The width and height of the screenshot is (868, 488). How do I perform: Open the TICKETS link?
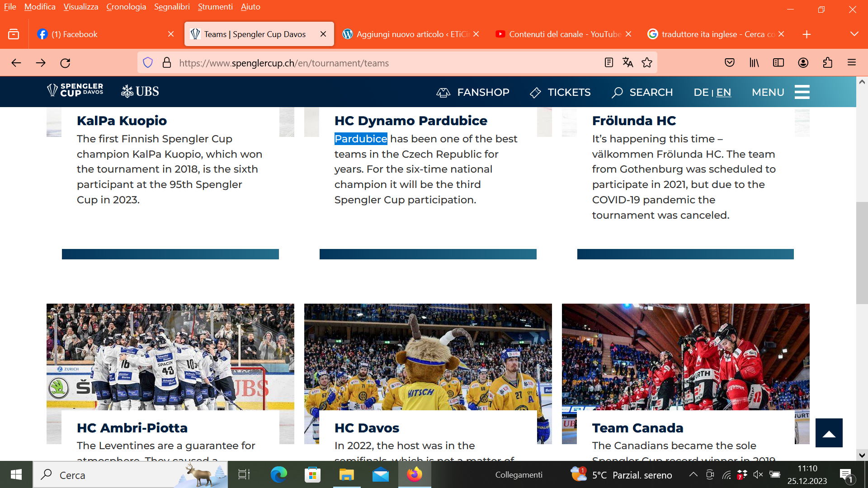tap(560, 92)
